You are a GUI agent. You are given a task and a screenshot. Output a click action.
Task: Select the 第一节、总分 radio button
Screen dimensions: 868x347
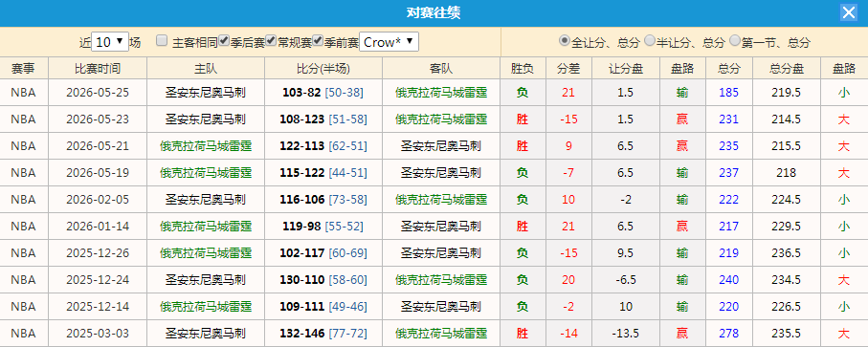pyautogui.click(x=735, y=40)
